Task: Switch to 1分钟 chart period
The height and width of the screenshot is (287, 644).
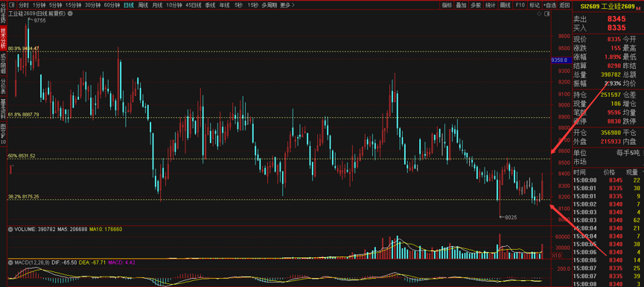Action: tap(39, 5)
